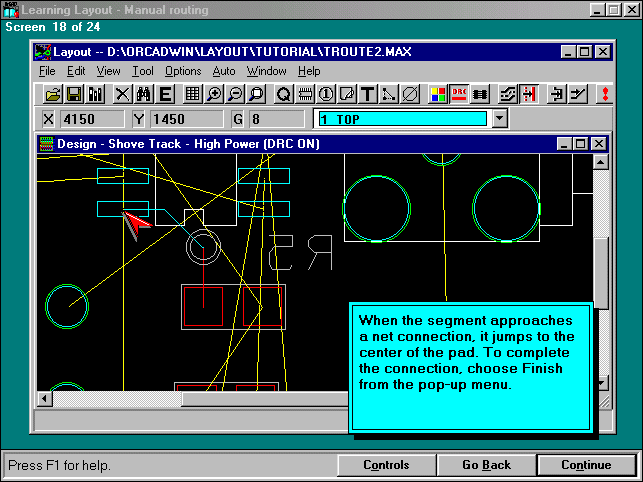The height and width of the screenshot is (482, 643).
Task: Open the File menu
Action: 47,71
